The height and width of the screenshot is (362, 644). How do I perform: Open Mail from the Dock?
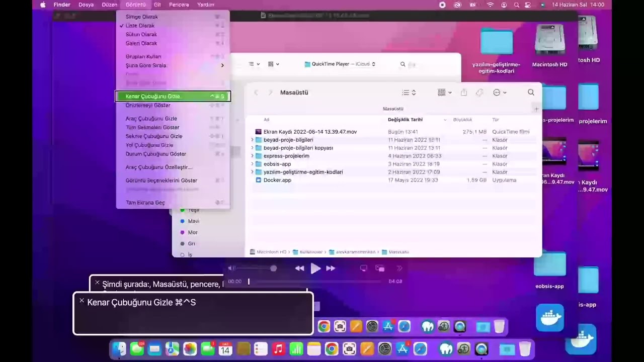click(x=154, y=349)
